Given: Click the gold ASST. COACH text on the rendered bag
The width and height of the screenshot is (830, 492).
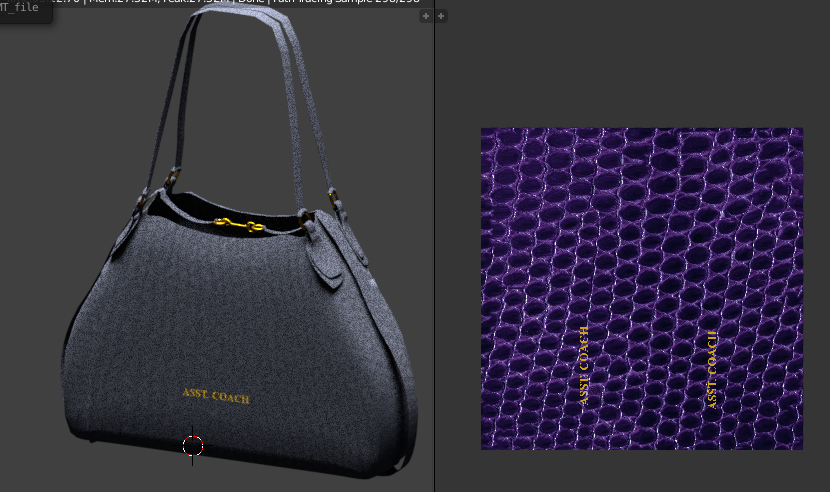Looking at the screenshot, I should [216, 396].
